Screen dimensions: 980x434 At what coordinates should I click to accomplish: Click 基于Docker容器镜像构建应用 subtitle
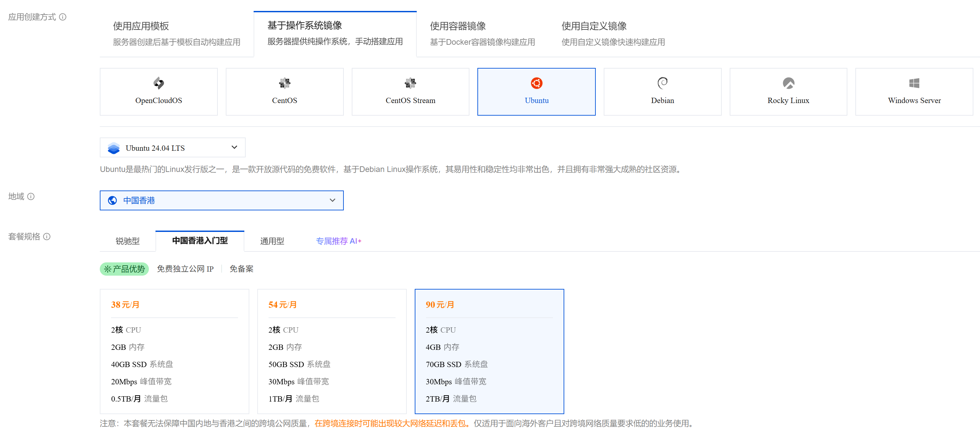tap(482, 42)
